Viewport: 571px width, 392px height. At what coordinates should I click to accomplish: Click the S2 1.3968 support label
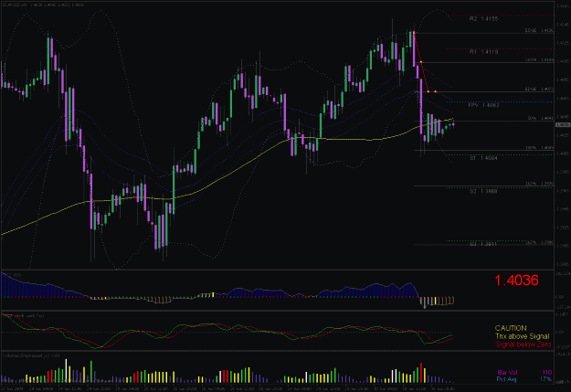pyautogui.click(x=483, y=191)
